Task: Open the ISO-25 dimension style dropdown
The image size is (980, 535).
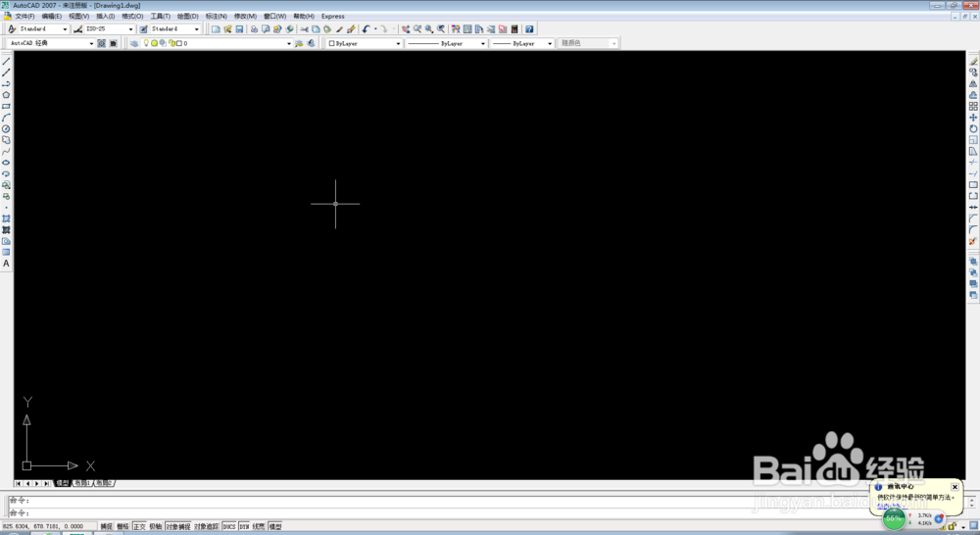Action: [x=130, y=29]
